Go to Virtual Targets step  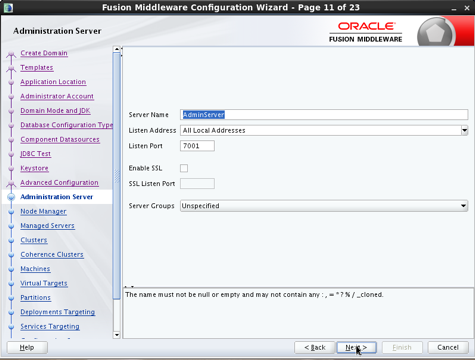point(44,283)
